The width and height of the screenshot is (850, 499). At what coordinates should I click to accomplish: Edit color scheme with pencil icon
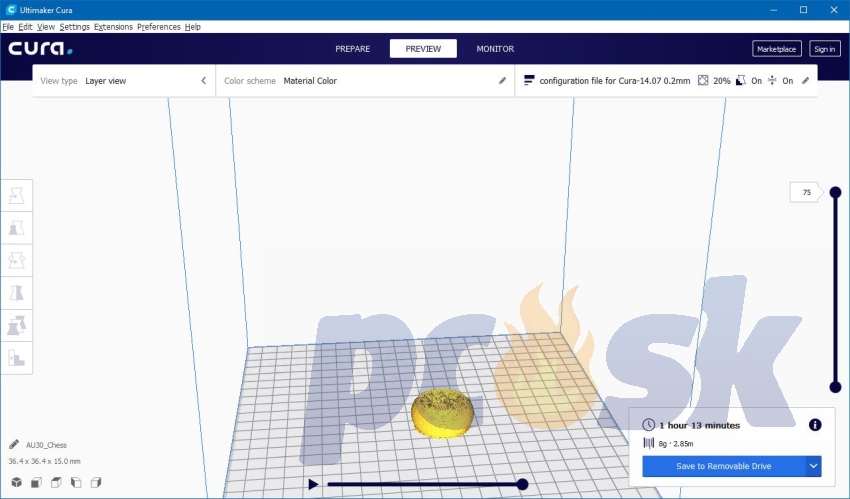pos(503,81)
